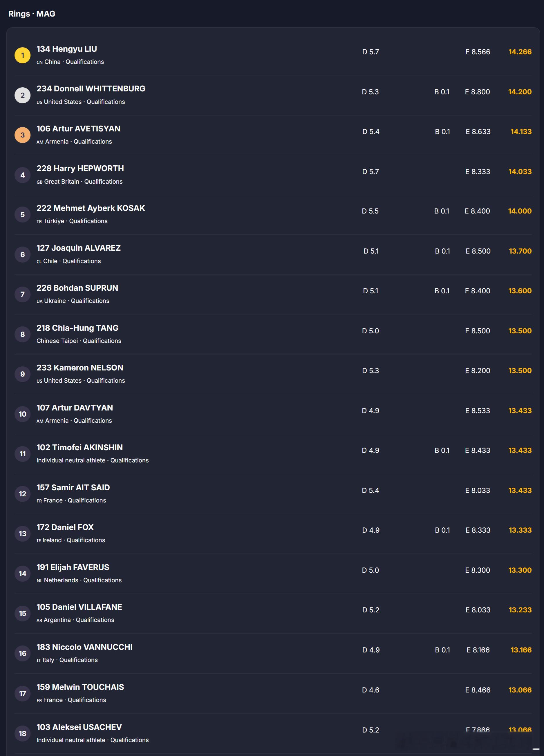
Task: Click the 14.266 total score
Action: coord(520,52)
